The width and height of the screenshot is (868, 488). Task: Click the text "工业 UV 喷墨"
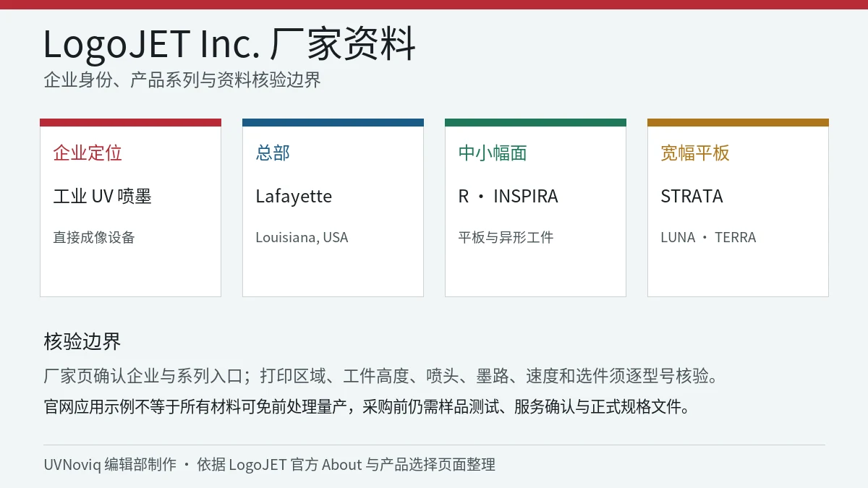(102, 196)
